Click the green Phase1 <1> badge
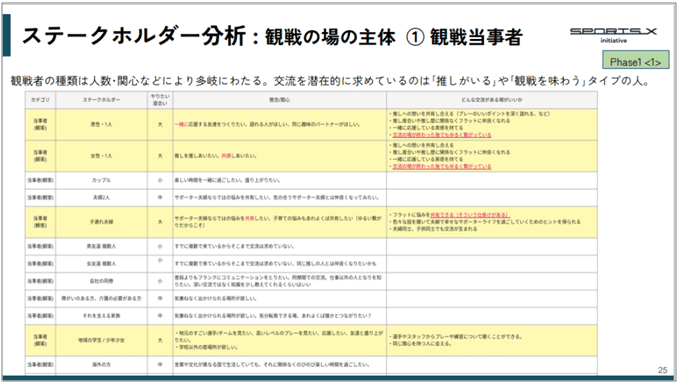678x383 pixels. pos(635,60)
